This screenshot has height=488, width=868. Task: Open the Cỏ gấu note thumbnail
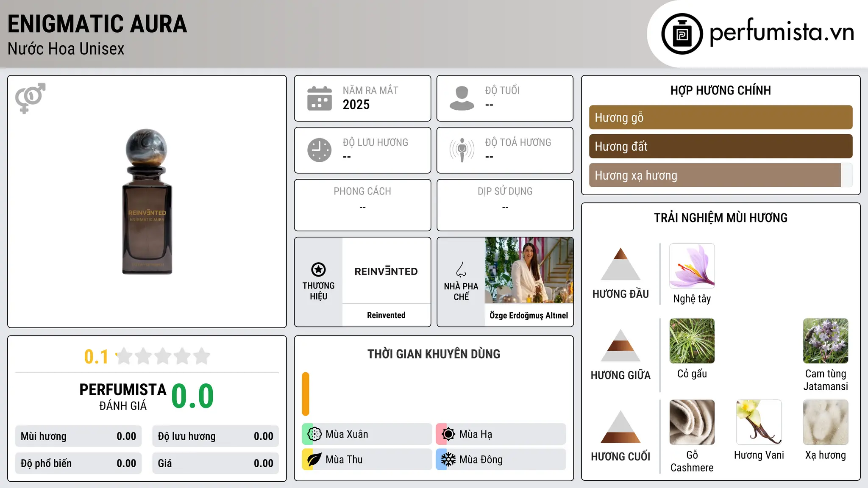pyautogui.click(x=692, y=341)
